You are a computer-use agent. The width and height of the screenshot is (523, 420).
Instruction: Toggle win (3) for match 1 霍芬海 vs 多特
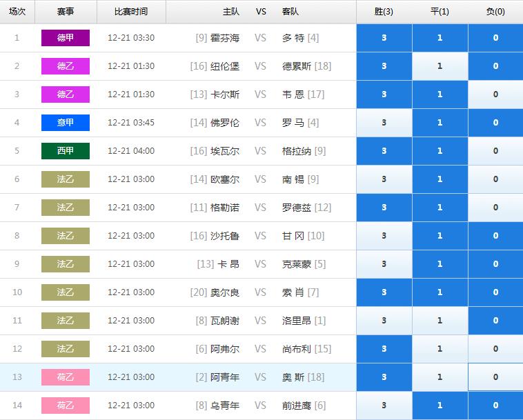(384, 38)
